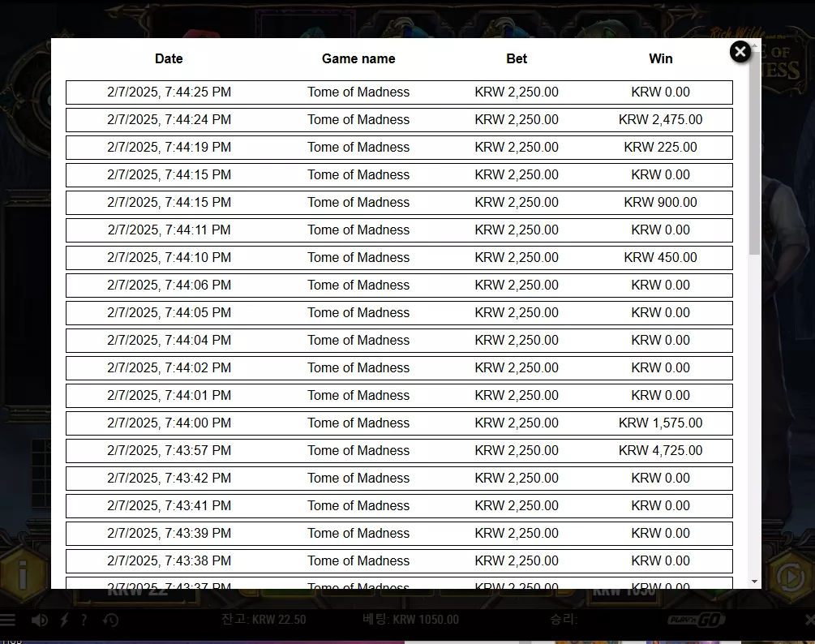Click the X icon at bottom right corner

coord(809,620)
